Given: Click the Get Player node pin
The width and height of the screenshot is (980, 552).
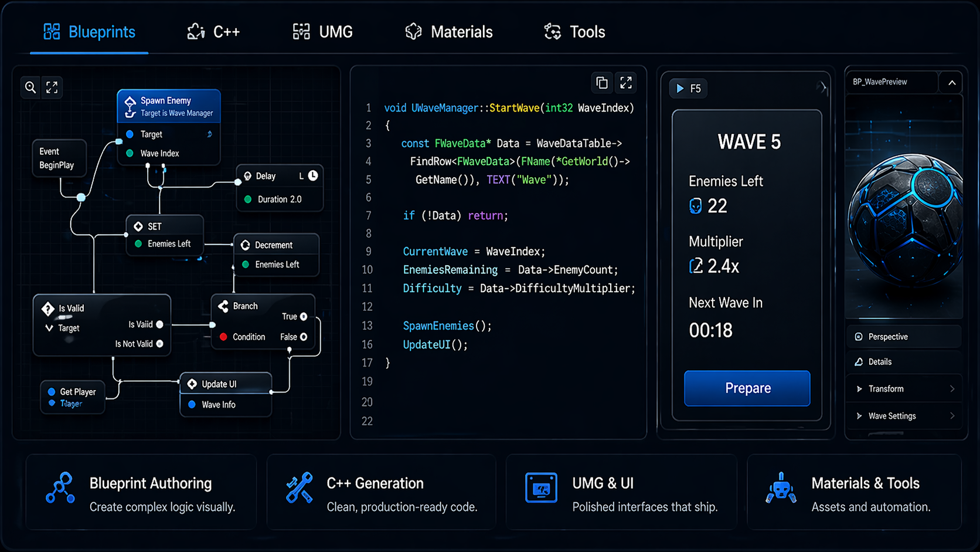Looking at the screenshot, I should click(x=52, y=392).
